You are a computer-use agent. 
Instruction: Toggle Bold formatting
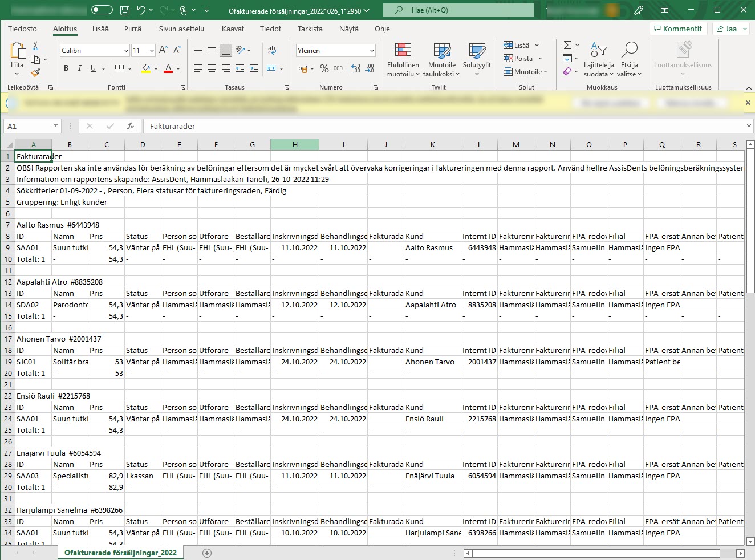[66, 68]
